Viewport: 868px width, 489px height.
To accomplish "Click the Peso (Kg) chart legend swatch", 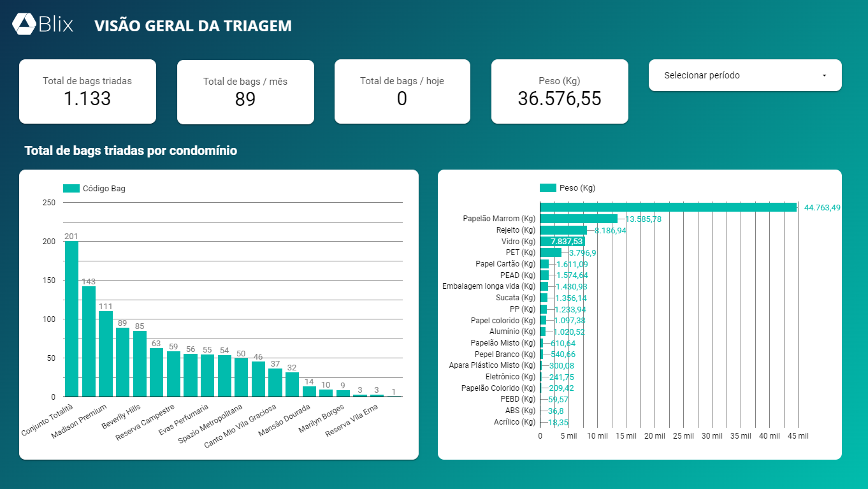I will tap(548, 188).
